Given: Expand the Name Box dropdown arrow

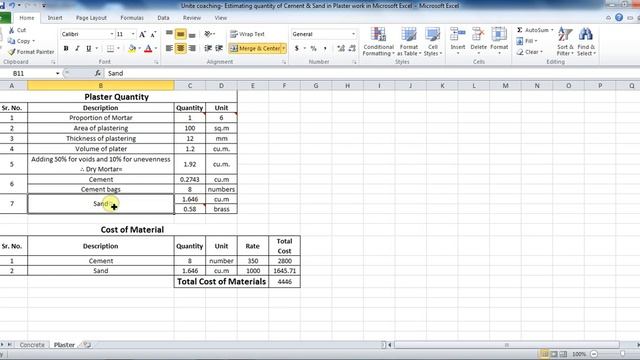Looking at the screenshot, I should tap(58, 73).
